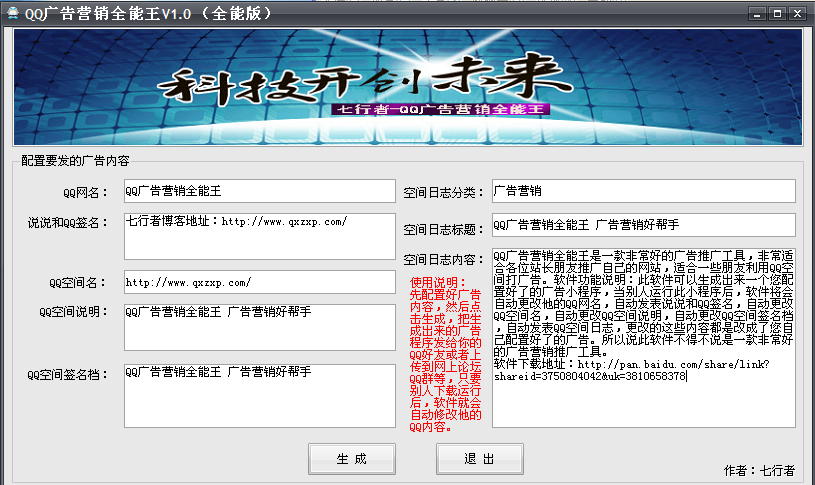Click the QQ空间签名档 text area
Image resolution: width=815 pixels, height=485 pixels.
(260, 396)
